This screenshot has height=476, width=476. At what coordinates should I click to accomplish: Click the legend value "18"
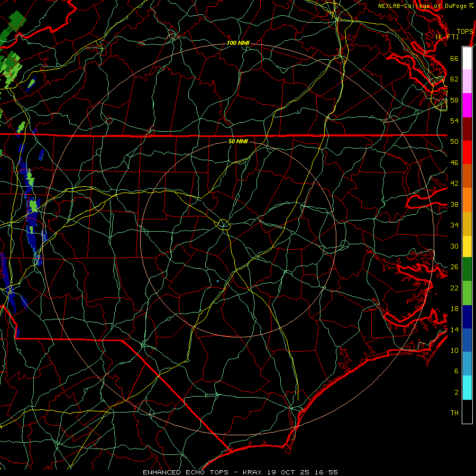454,309
